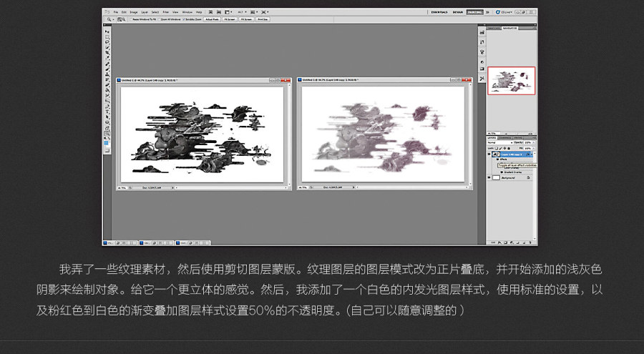Open the Zoom tool preset picker
644x354 pixels.
110,19
